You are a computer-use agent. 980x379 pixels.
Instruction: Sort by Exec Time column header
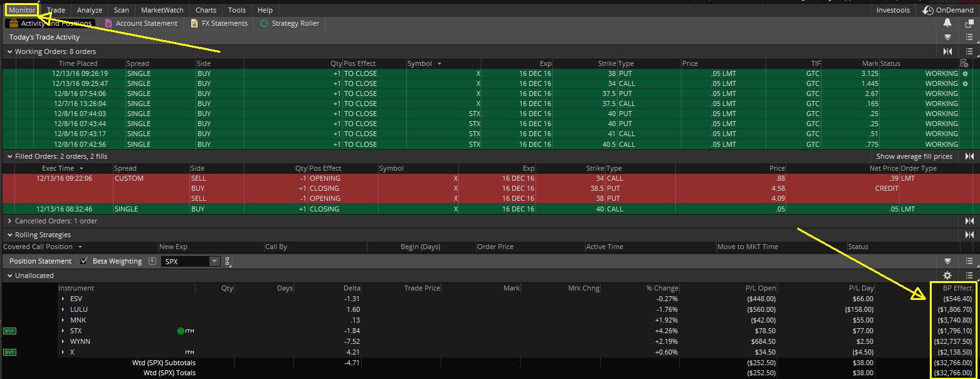tap(58, 168)
